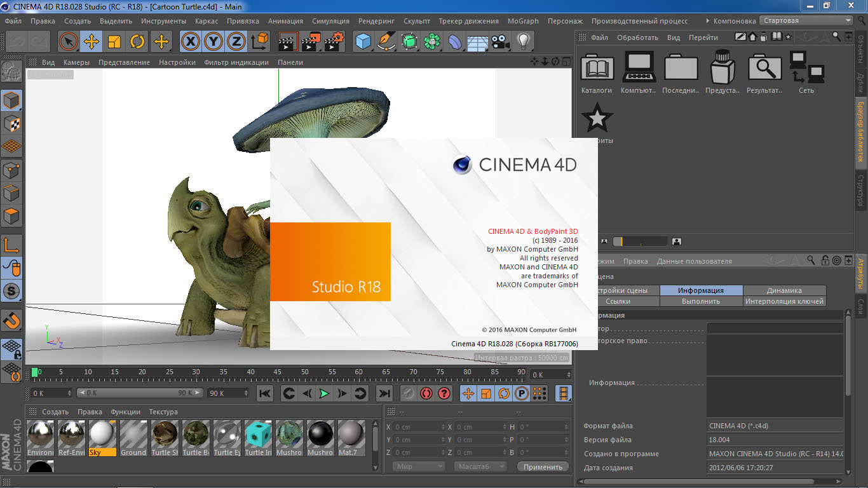868x488 pixels.
Task: Open viewport Камеры menu
Action: tap(76, 62)
